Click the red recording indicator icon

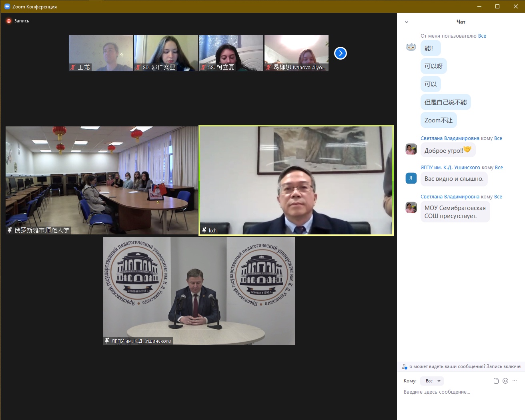tap(9, 21)
